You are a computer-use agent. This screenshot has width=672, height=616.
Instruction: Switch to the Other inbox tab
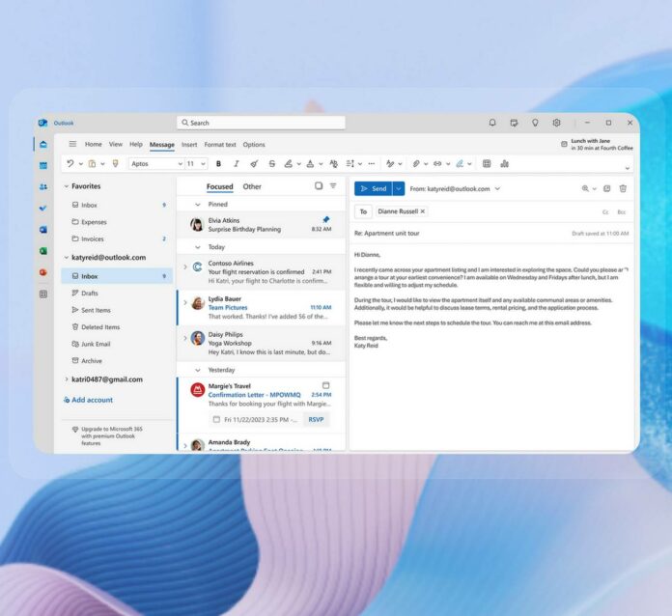pos(252,186)
